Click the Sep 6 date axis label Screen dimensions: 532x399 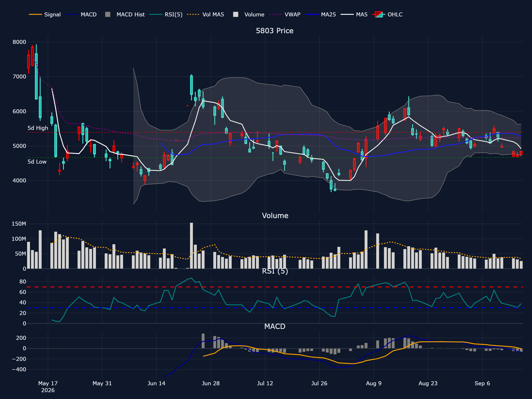(482, 383)
